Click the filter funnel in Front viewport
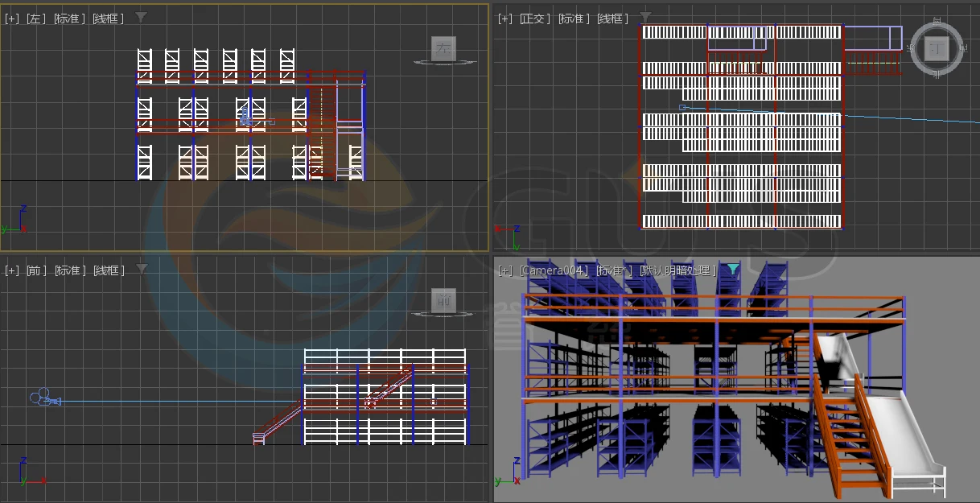 (x=142, y=269)
